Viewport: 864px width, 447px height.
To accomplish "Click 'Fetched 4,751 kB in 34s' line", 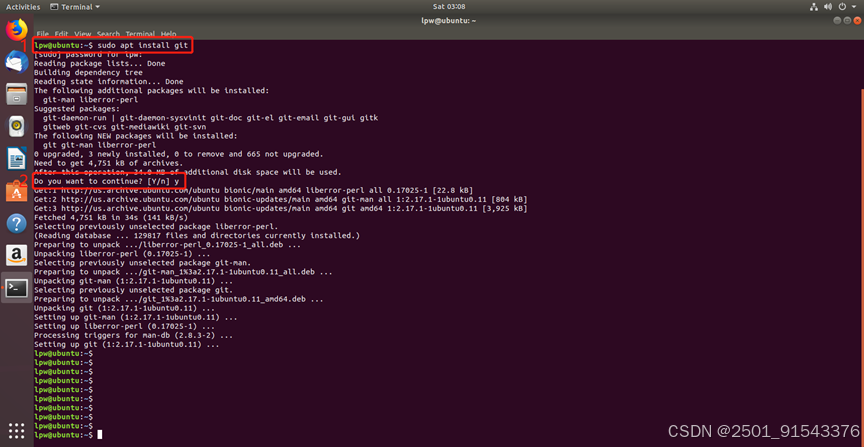I will pyautogui.click(x=111, y=217).
